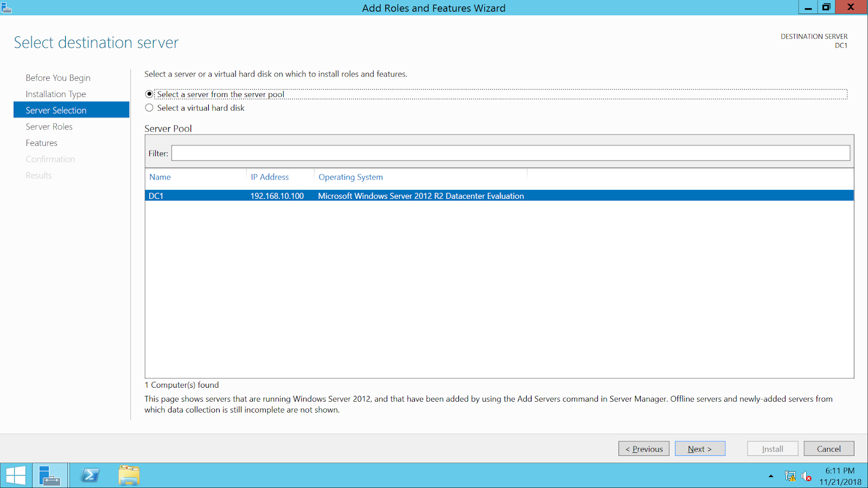The image size is (868, 488).
Task: Show hidden tray icons arrow
Action: click(771, 476)
